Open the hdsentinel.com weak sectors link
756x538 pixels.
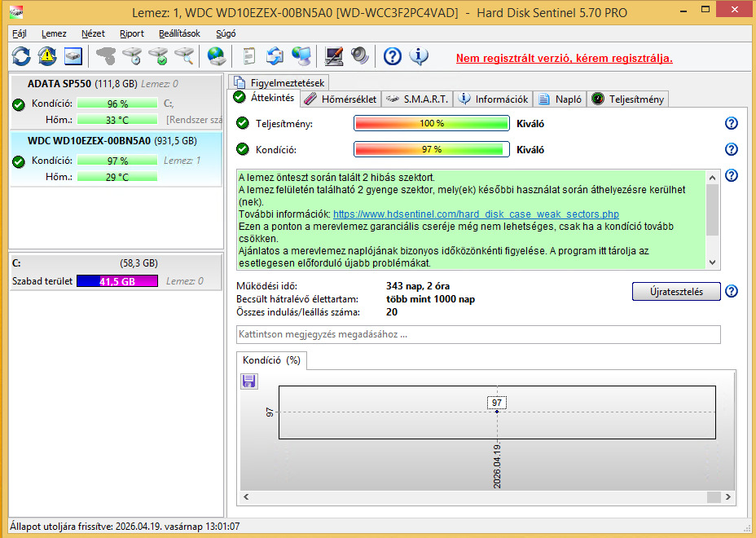coord(476,214)
